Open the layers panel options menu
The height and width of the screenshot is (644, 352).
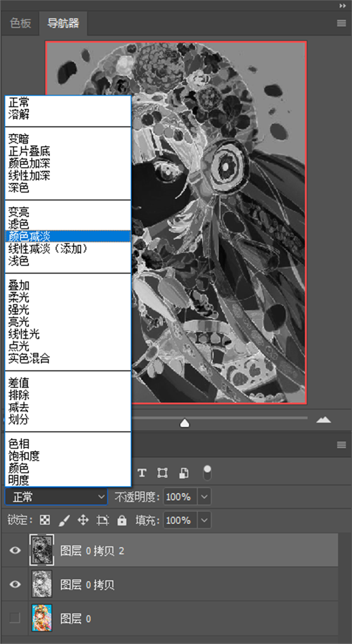[x=341, y=445]
